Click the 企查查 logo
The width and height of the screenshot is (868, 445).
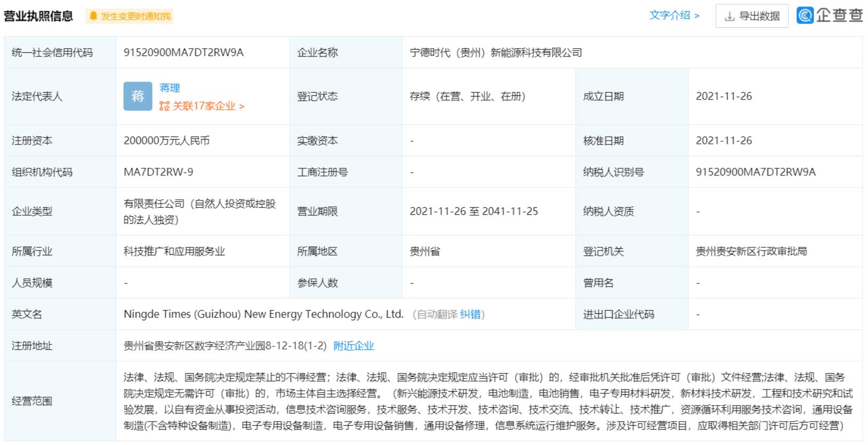pos(830,15)
